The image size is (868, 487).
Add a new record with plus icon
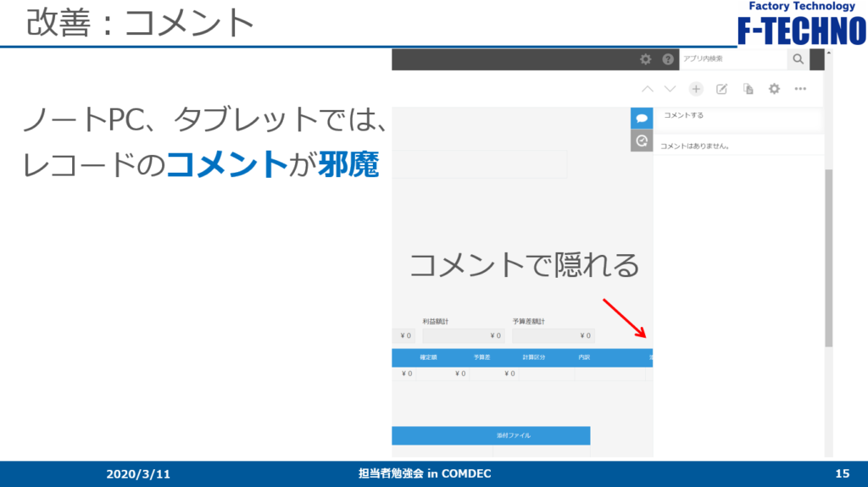(696, 89)
